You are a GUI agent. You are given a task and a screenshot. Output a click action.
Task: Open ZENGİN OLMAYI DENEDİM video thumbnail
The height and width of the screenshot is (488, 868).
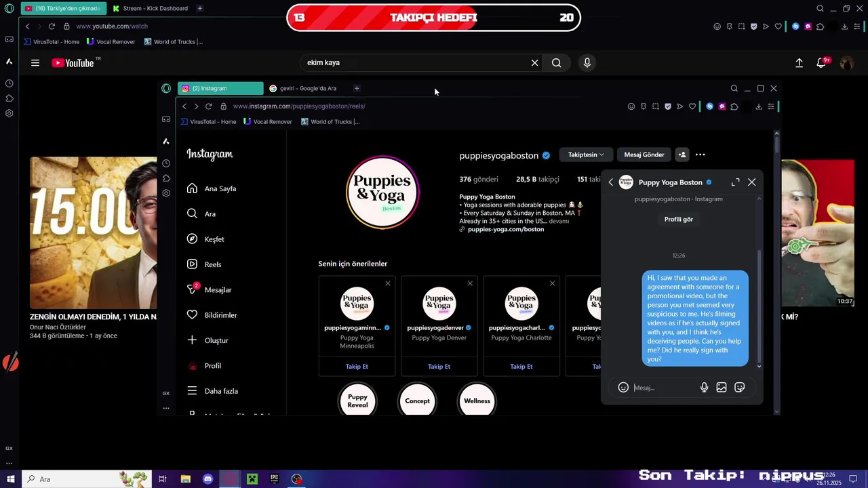[93, 232]
